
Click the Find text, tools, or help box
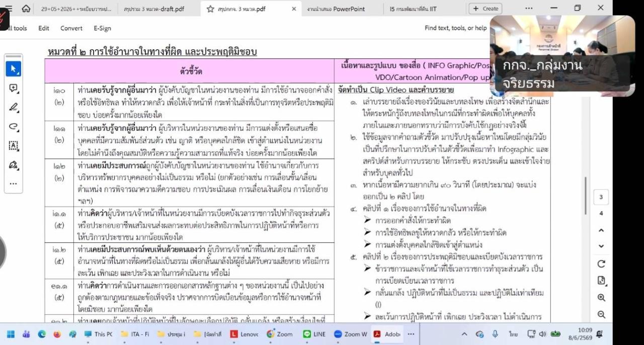[x=456, y=28]
